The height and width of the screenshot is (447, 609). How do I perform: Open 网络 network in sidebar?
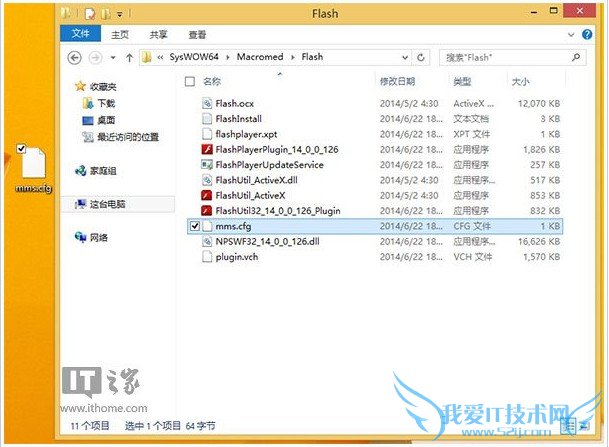(99, 237)
